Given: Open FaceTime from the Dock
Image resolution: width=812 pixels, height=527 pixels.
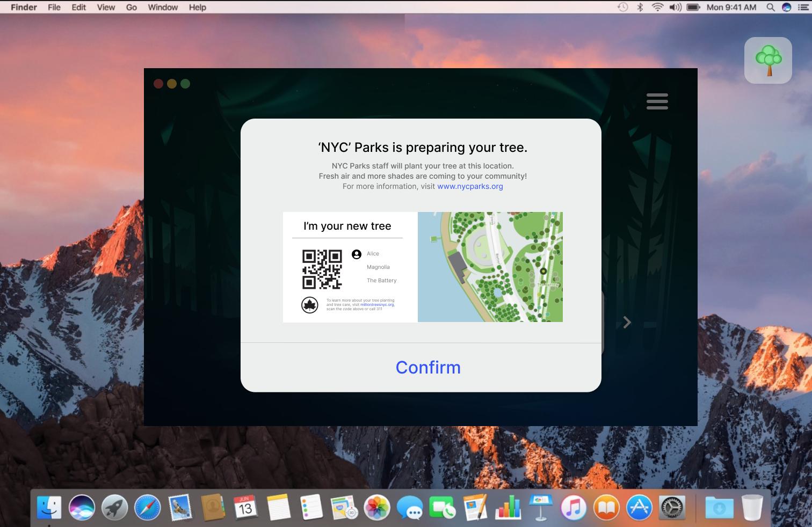Looking at the screenshot, I should point(443,507).
